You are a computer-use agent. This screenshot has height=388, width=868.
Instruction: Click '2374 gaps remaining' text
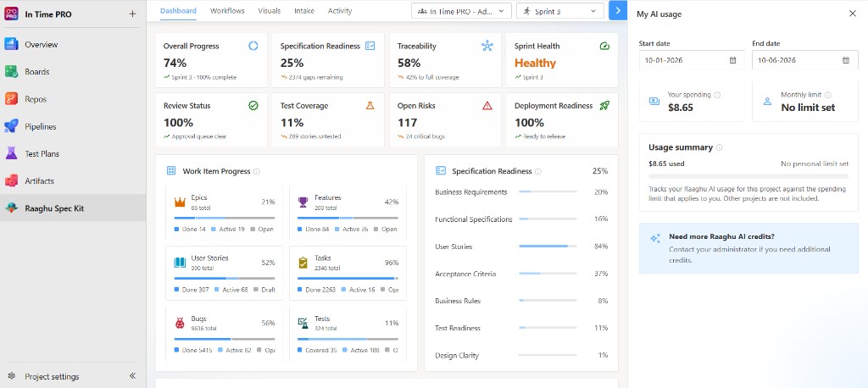click(315, 77)
